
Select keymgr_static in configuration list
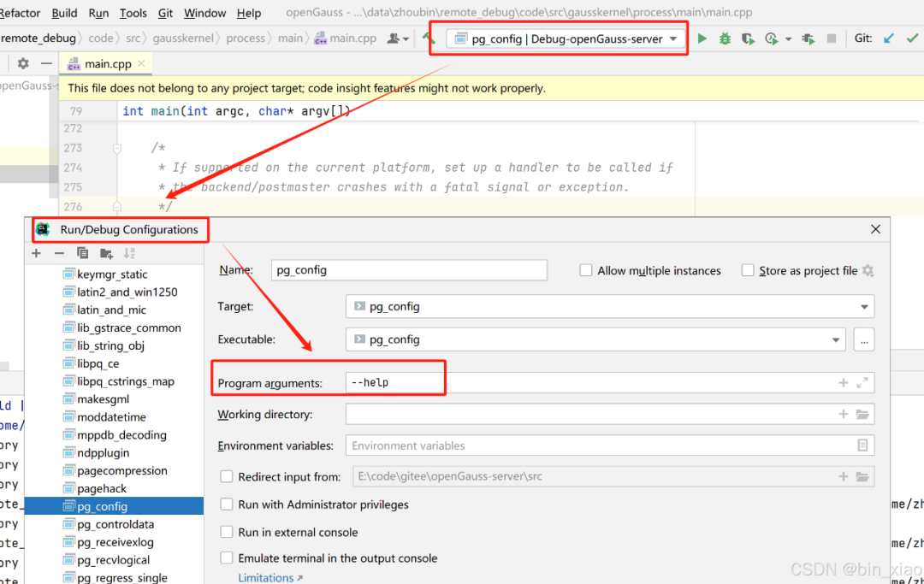(114, 274)
